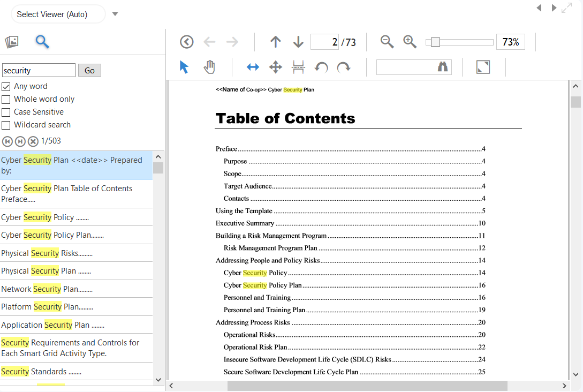Click Building a Risk Management Program entry

350,236
